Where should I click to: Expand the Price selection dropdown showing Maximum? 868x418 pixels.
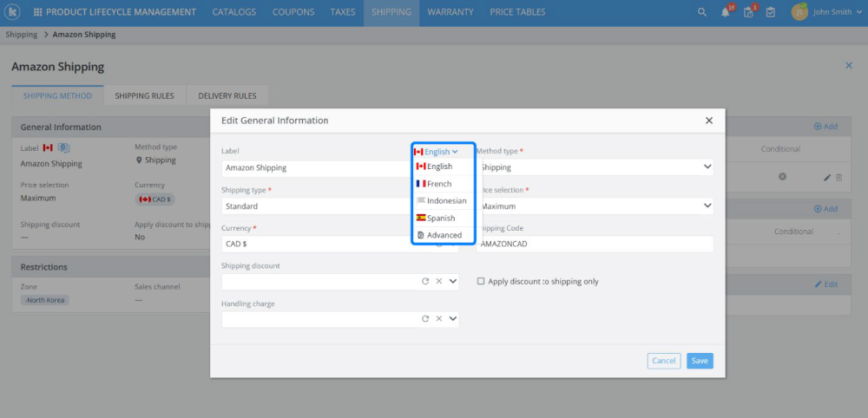707,206
